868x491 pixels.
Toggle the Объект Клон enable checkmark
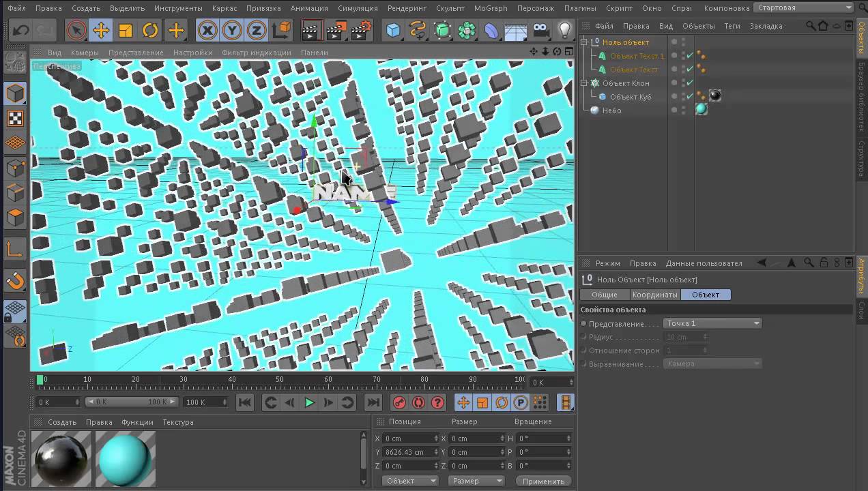691,83
